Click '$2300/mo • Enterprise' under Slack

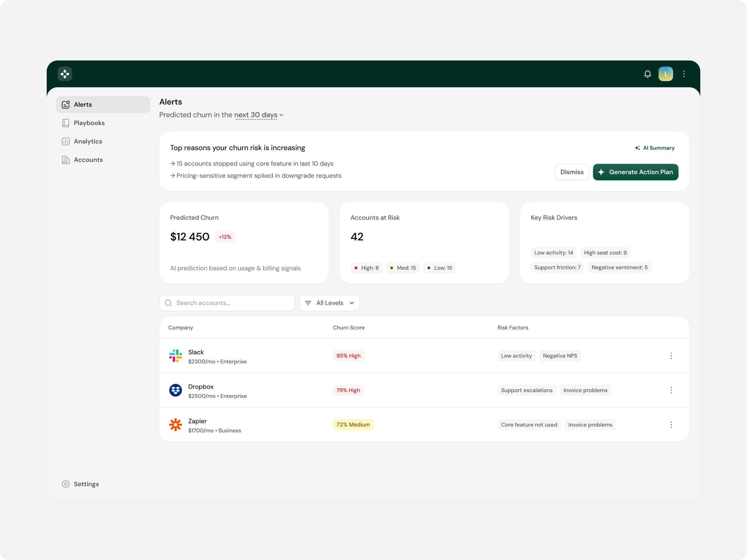pyautogui.click(x=217, y=361)
